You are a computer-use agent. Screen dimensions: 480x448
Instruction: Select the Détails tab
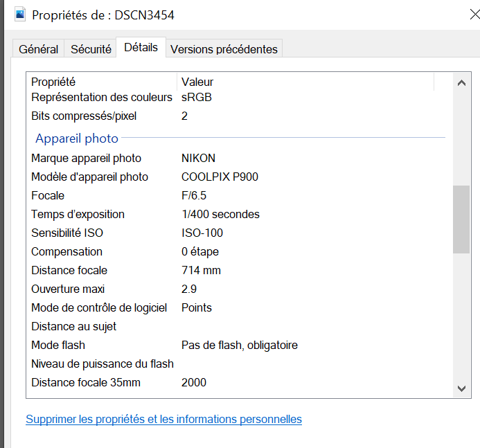[141, 48]
